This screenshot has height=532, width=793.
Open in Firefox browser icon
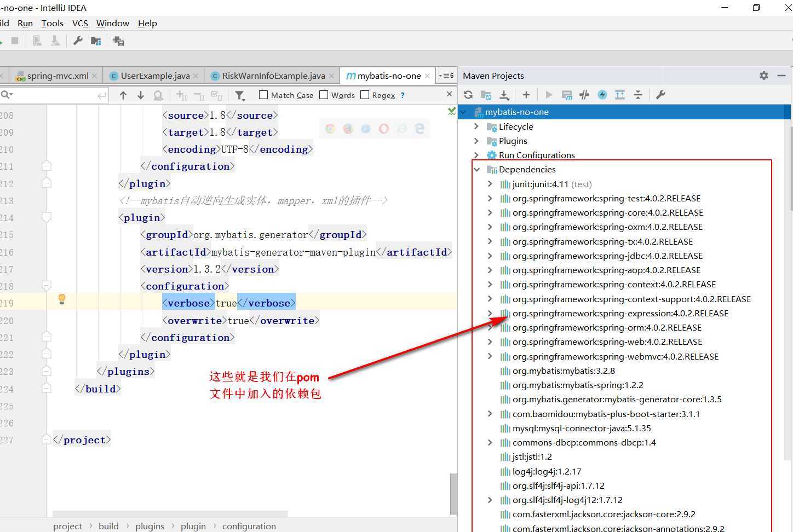[x=348, y=129]
